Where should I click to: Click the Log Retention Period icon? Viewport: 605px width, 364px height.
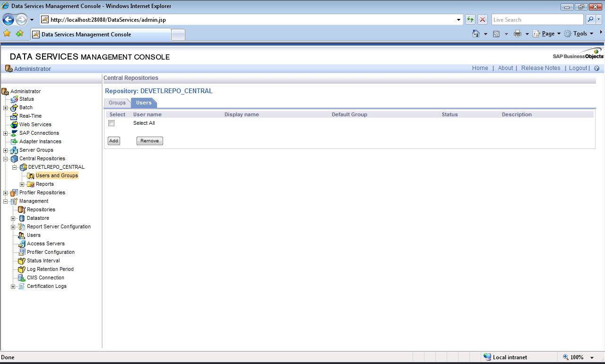coord(22,269)
